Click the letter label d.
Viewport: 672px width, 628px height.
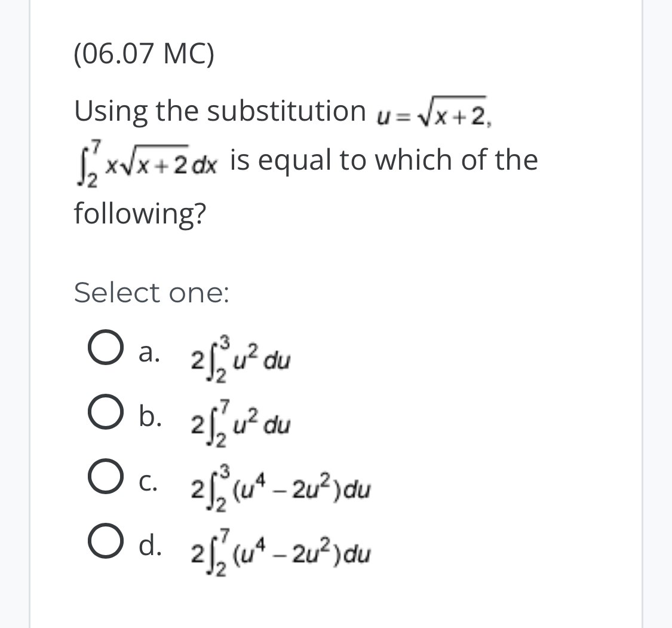click(x=148, y=540)
